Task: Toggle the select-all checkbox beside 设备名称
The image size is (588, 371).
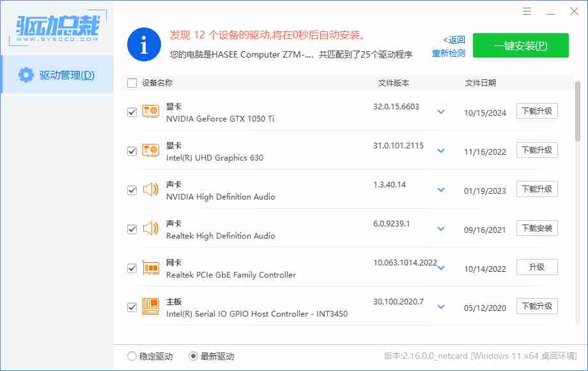Action: (x=132, y=83)
